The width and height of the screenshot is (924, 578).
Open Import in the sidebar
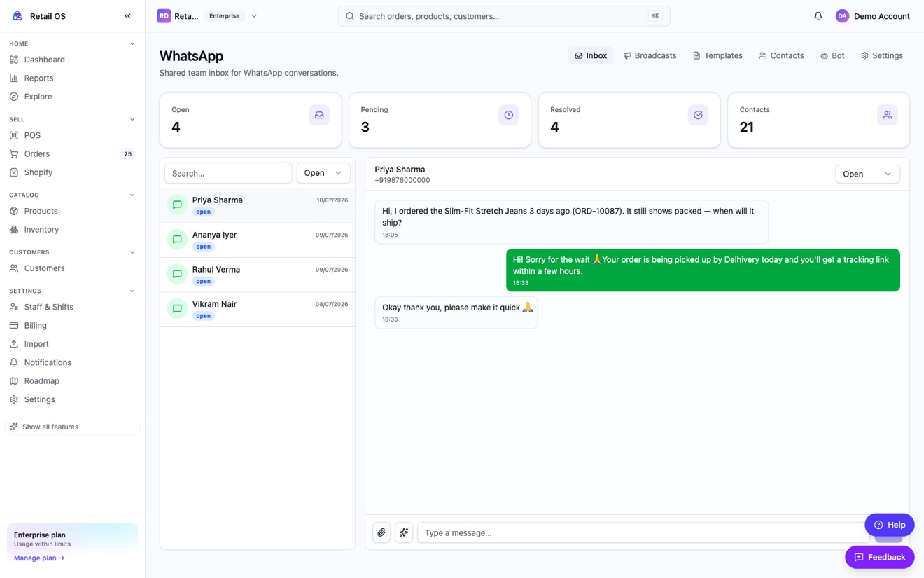[x=73, y=344]
